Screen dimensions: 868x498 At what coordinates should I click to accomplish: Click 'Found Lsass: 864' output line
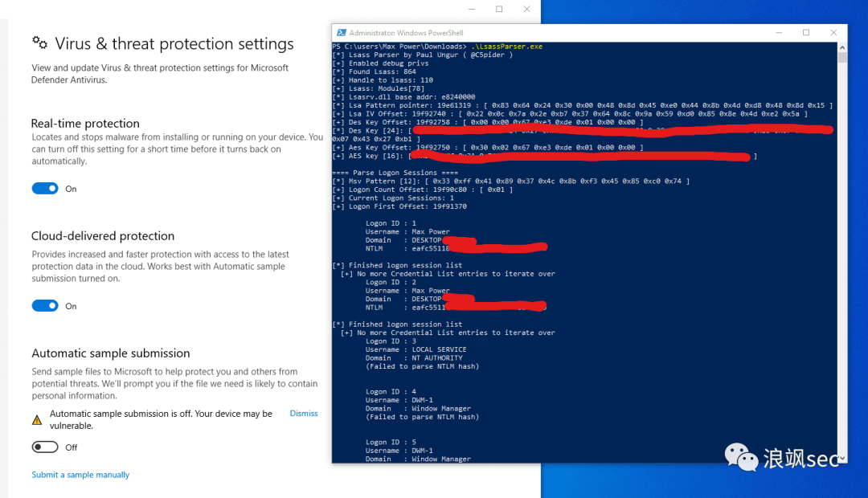[x=375, y=72]
